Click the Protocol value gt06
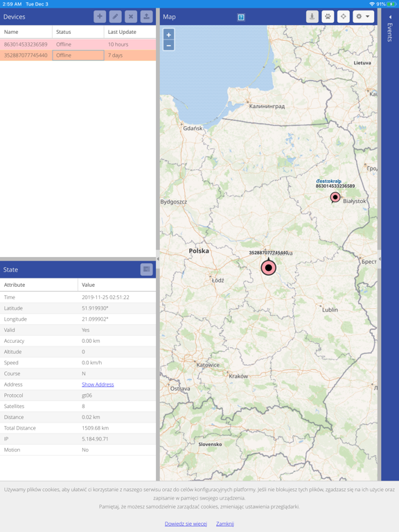The height and width of the screenshot is (532, 399). point(87,396)
